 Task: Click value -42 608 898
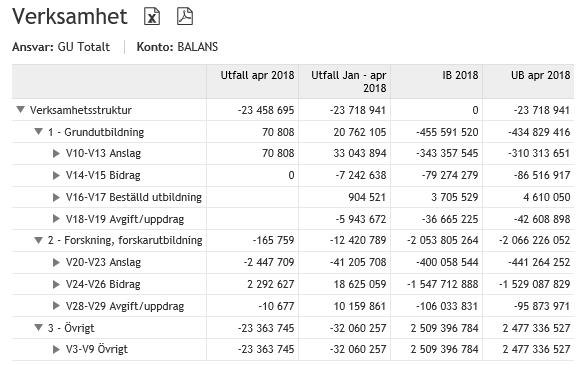pyautogui.click(x=542, y=219)
